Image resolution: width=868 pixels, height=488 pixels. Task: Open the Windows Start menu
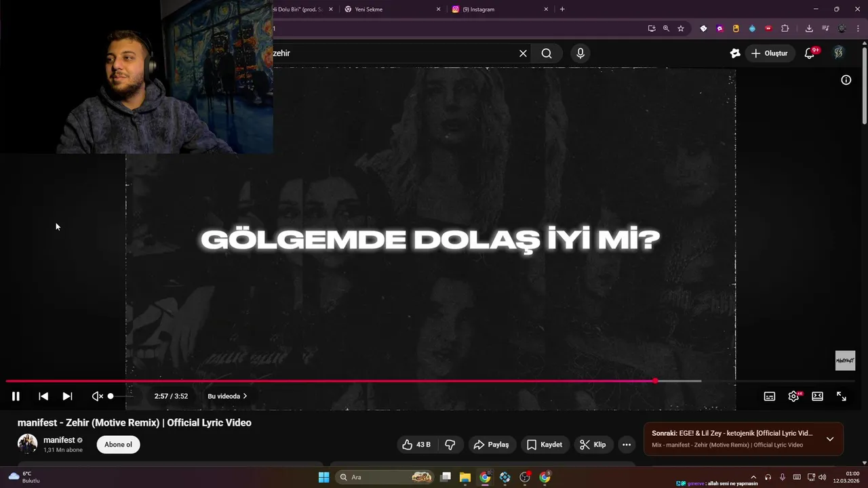(324, 477)
